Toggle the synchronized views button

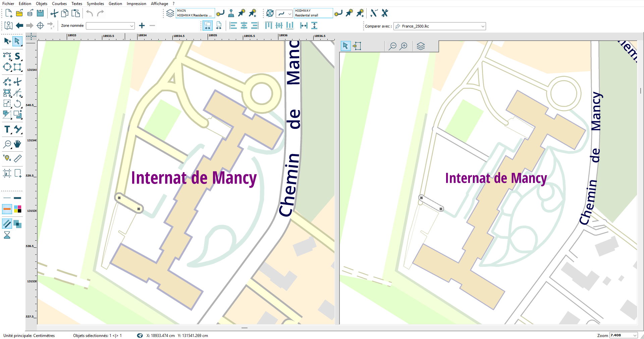pos(208,26)
